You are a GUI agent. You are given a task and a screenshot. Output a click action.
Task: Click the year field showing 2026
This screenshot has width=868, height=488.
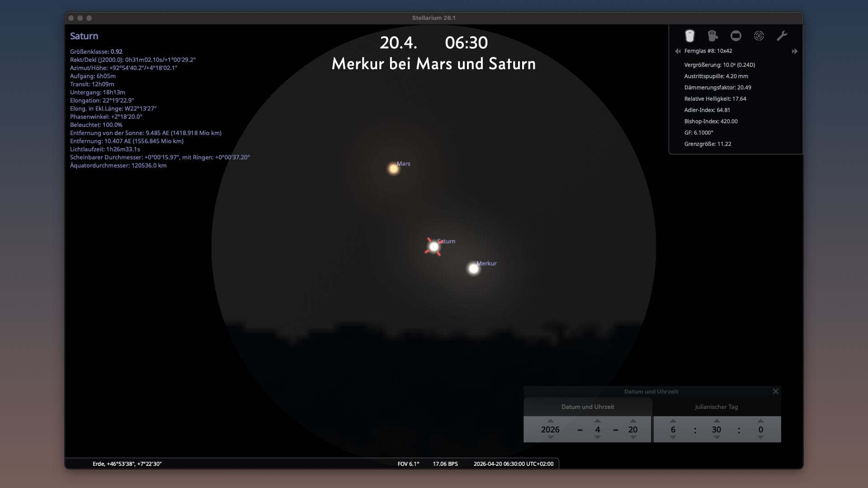[550, 430]
